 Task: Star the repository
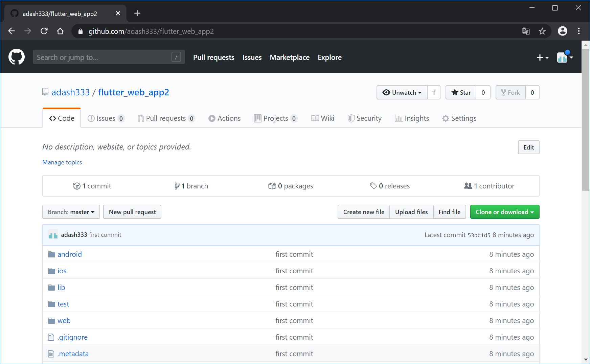click(x=461, y=92)
